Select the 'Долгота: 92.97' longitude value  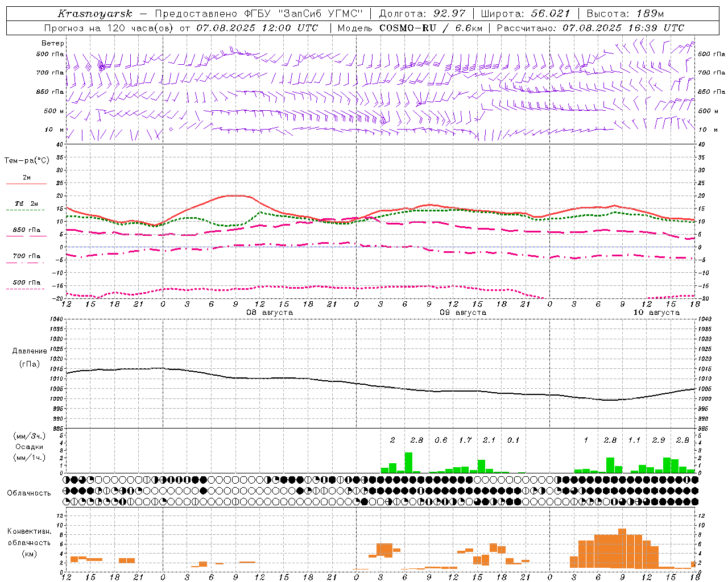point(422,14)
